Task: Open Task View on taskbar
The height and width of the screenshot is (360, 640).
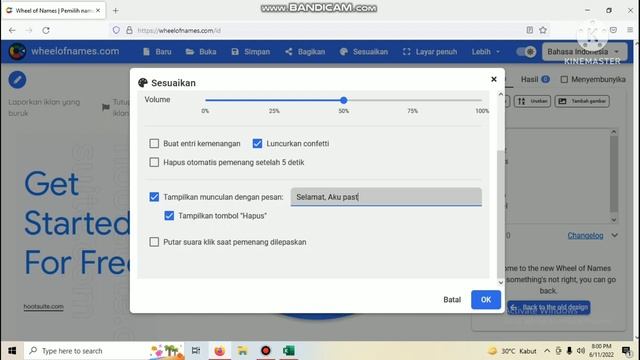Action: click(x=196, y=351)
